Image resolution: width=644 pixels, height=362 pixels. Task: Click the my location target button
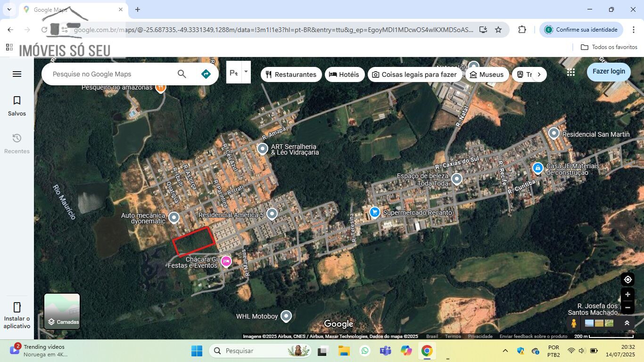(x=627, y=280)
